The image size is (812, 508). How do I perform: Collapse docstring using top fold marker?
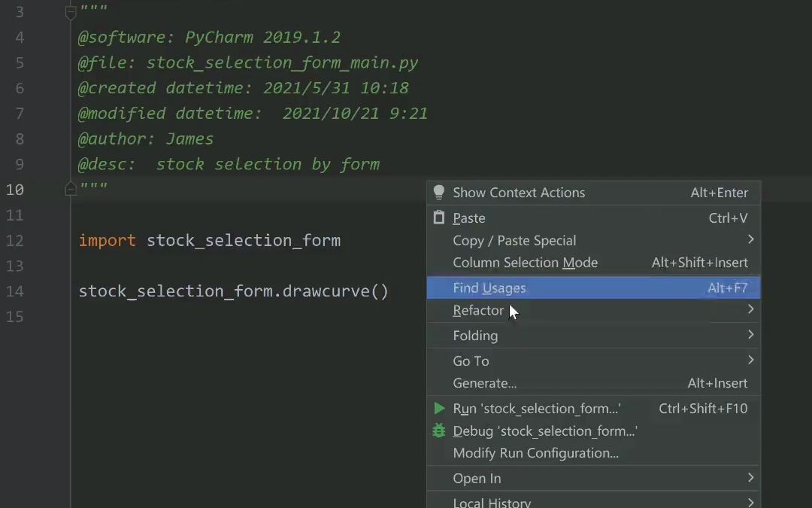coord(71,12)
